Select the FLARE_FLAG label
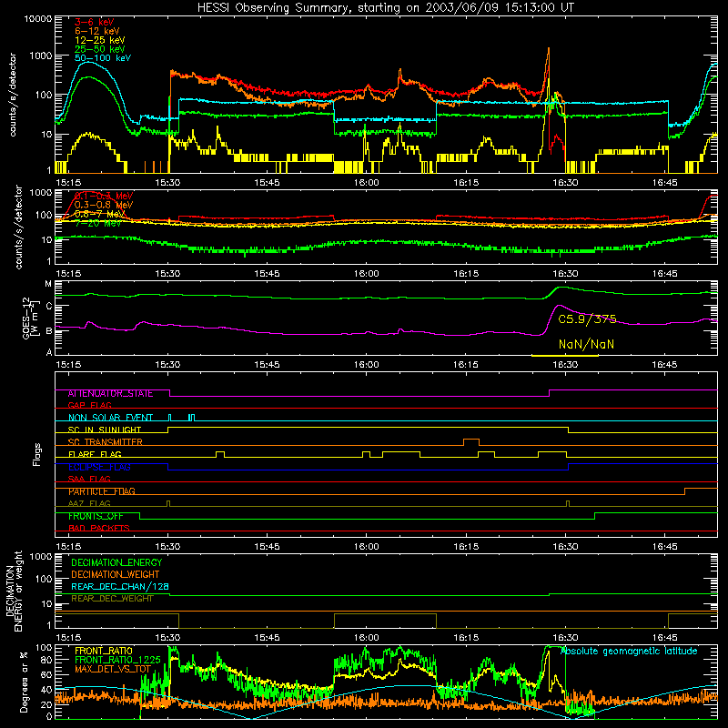 point(95,454)
